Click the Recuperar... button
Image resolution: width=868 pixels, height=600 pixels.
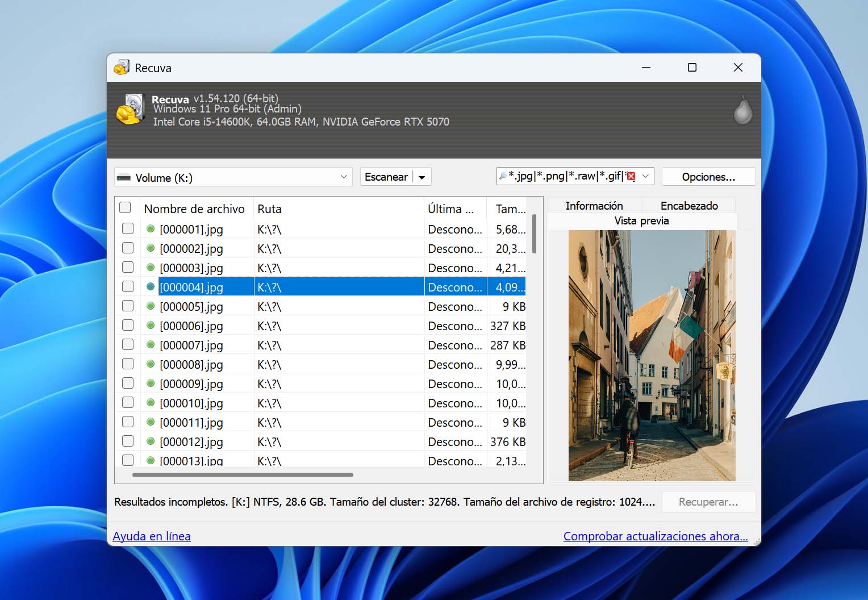point(708,502)
